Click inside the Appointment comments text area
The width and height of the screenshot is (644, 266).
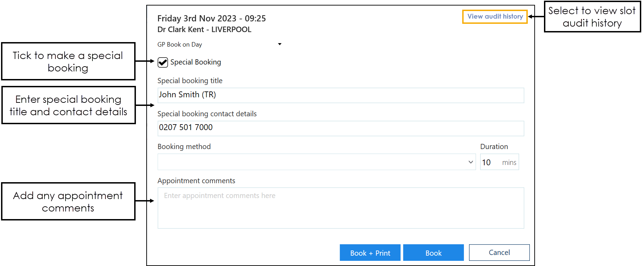pyautogui.click(x=340, y=208)
